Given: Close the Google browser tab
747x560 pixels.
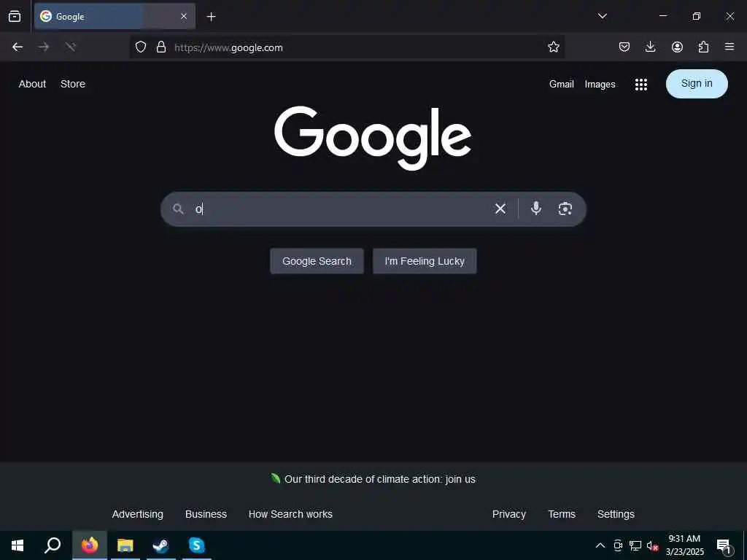Looking at the screenshot, I should click(184, 16).
